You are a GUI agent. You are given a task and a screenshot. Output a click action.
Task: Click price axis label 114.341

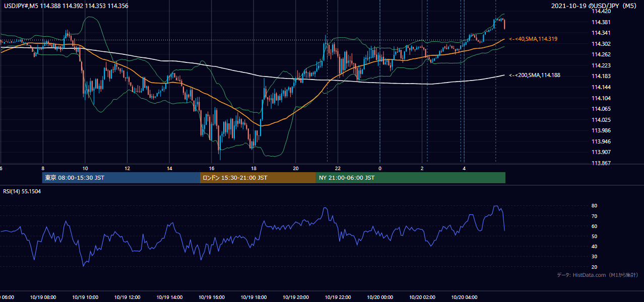601,33
